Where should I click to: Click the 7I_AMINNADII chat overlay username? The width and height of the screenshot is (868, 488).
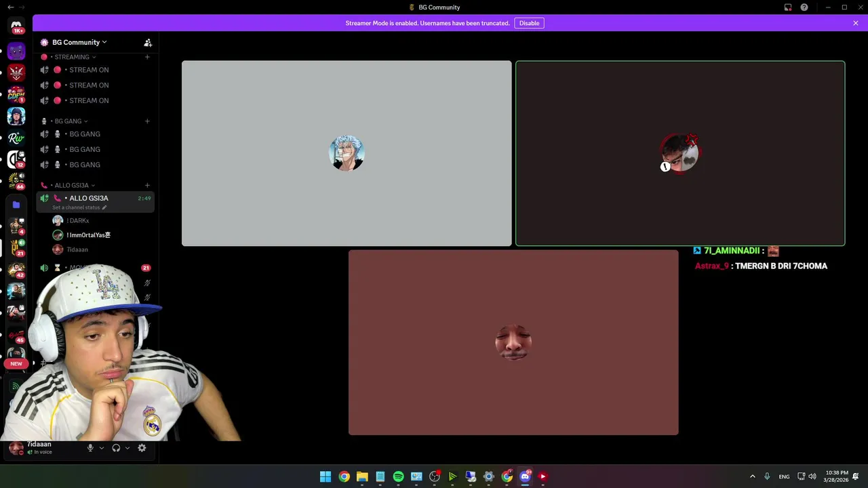click(x=731, y=251)
